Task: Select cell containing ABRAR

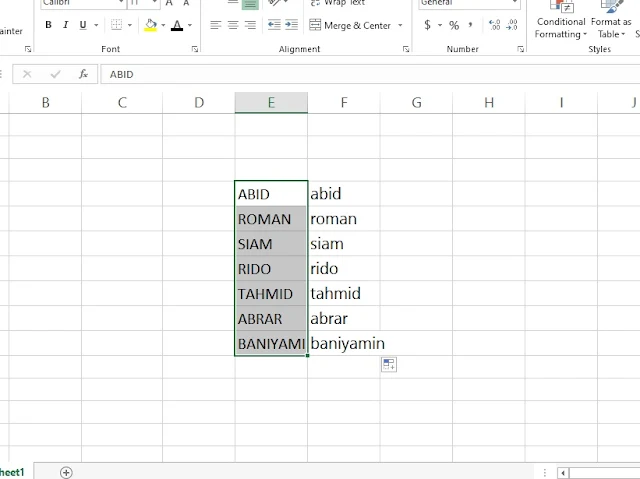Action: 271,319
